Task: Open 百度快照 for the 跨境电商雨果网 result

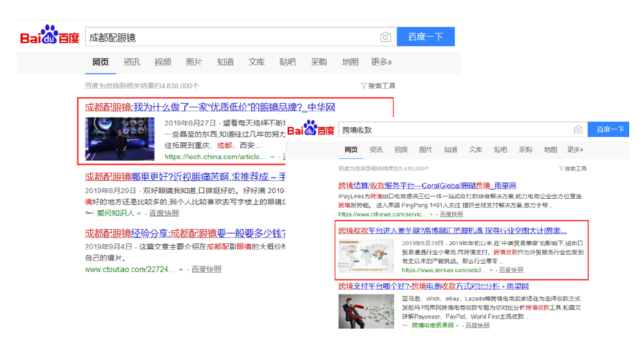Action: [x=477, y=326]
